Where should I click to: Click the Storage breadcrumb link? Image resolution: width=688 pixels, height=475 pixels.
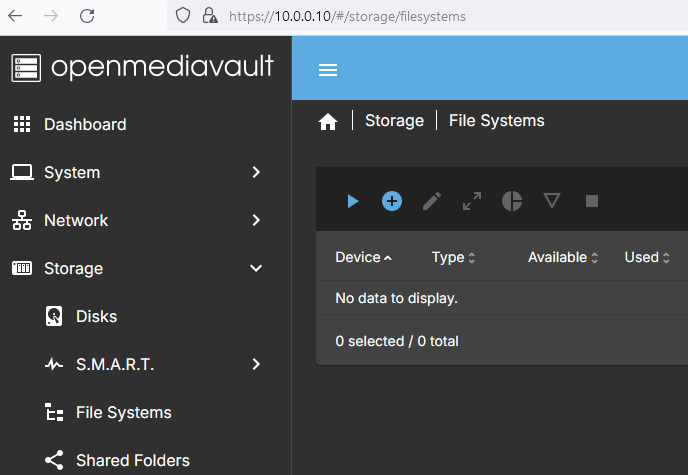point(394,121)
